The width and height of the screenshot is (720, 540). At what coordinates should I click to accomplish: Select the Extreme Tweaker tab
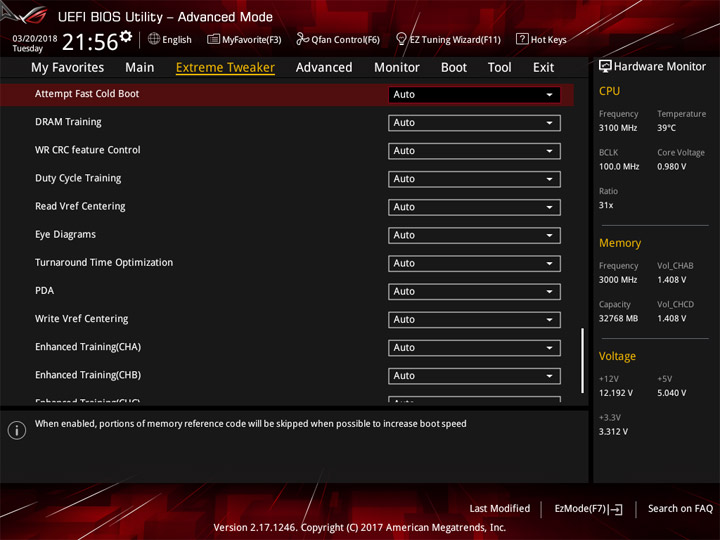point(225,68)
